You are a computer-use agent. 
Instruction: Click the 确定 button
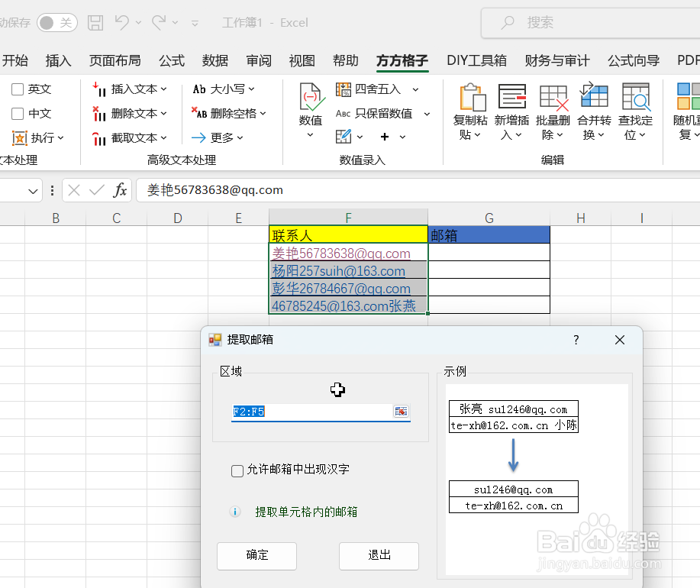[x=256, y=555]
